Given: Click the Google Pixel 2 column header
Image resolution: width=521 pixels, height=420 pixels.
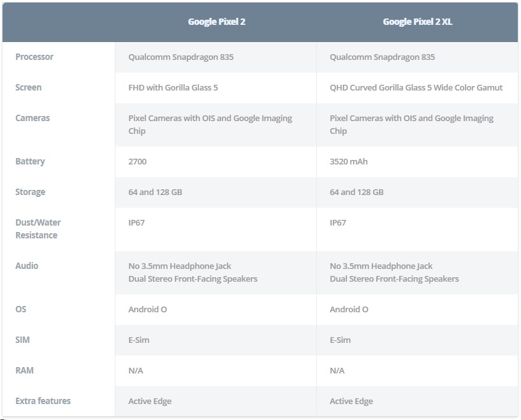Looking at the screenshot, I should pyautogui.click(x=217, y=22).
